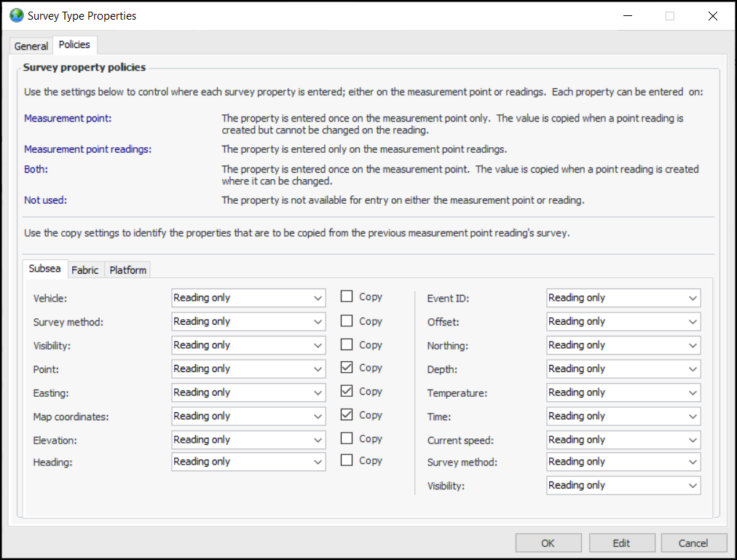Open the Depth policy dropdown
This screenshot has height=560, width=737.
click(623, 368)
